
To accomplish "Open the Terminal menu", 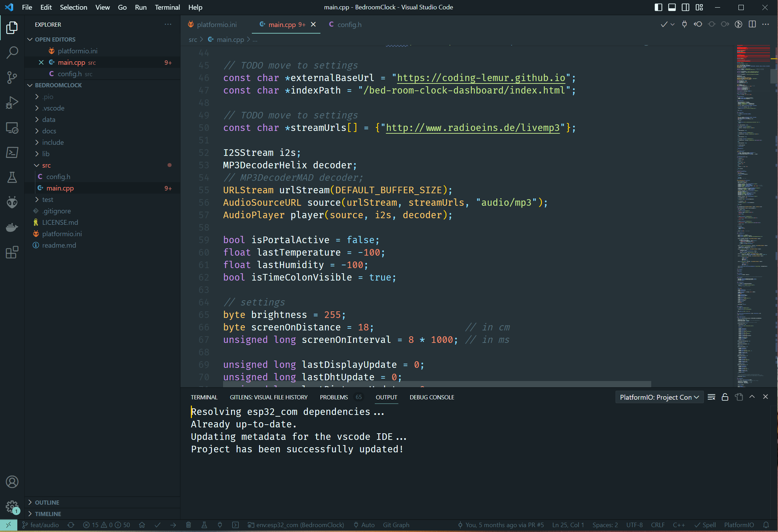I will point(167,7).
